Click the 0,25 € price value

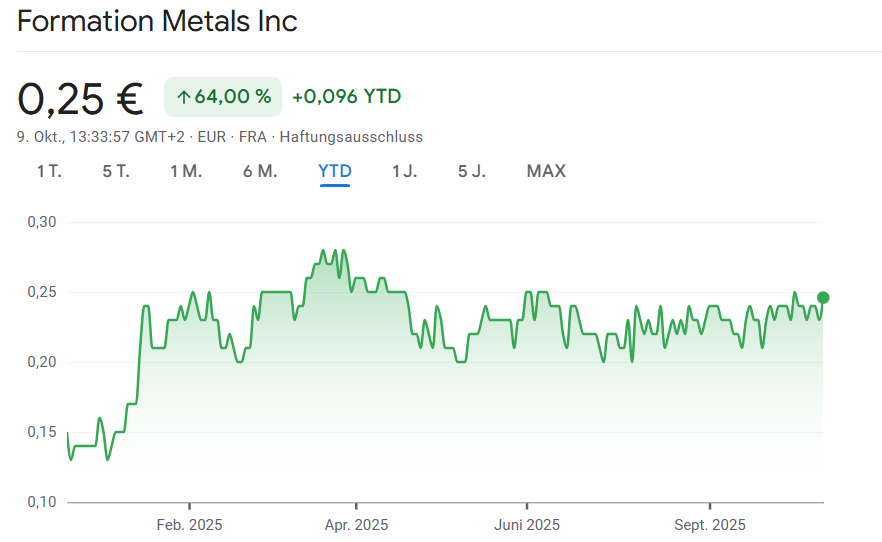pos(80,98)
